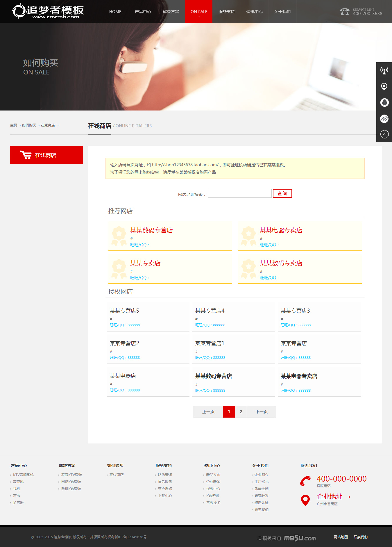This screenshot has height=547, width=392.
Task: Open the 产品中心 menu in top navigation
Action: [x=143, y=12]
